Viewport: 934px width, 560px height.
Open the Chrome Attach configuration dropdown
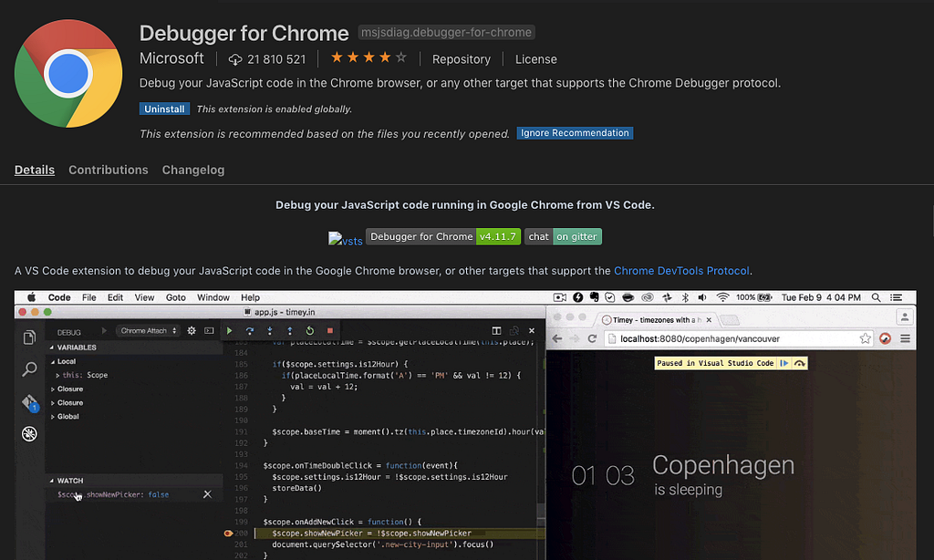pyautogui.click(x=148, y=331)
